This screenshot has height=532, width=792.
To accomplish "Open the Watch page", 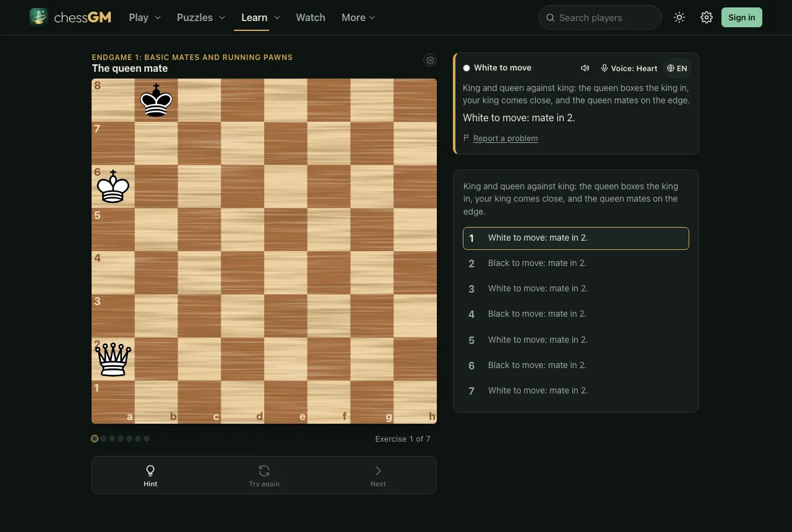I will coord(311,17).
